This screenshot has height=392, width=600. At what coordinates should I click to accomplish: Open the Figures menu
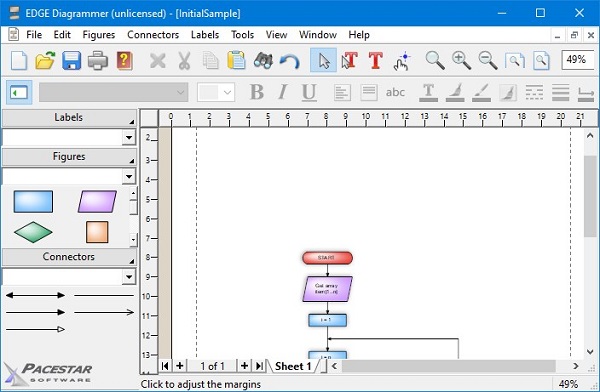click(x=99, y=35)
